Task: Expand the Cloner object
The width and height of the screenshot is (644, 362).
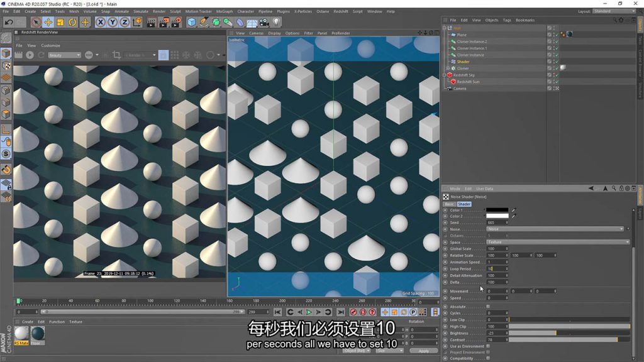Action: pos(448,68)
